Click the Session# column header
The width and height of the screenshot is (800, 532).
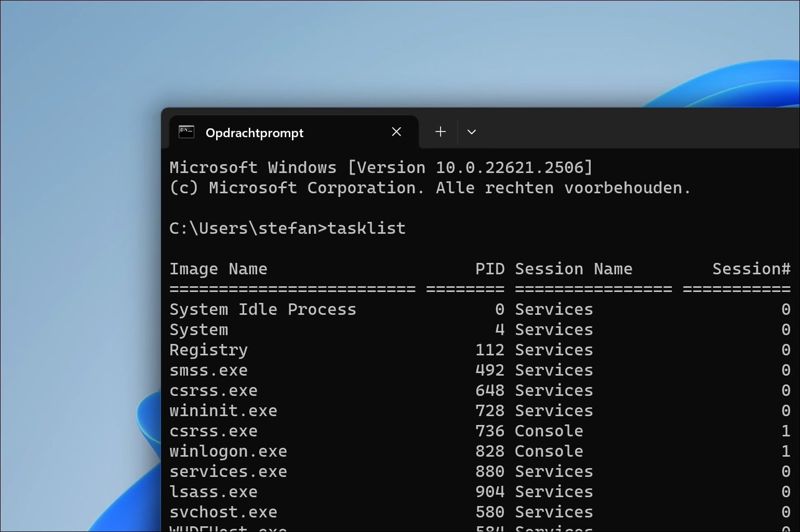click(x=751, y=269)
